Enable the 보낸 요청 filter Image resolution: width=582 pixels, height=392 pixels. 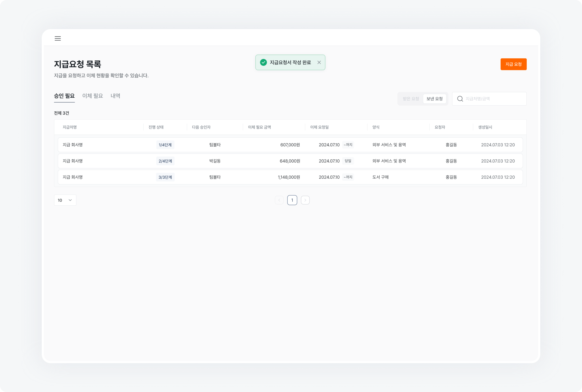click(435, 98)
